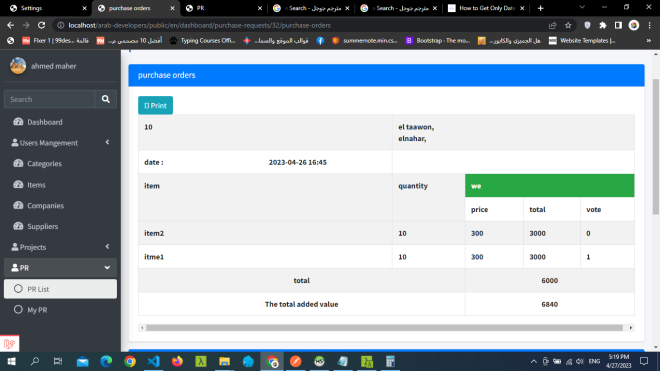Open Visual Studio Code from taskbar

tap(154, 361)
